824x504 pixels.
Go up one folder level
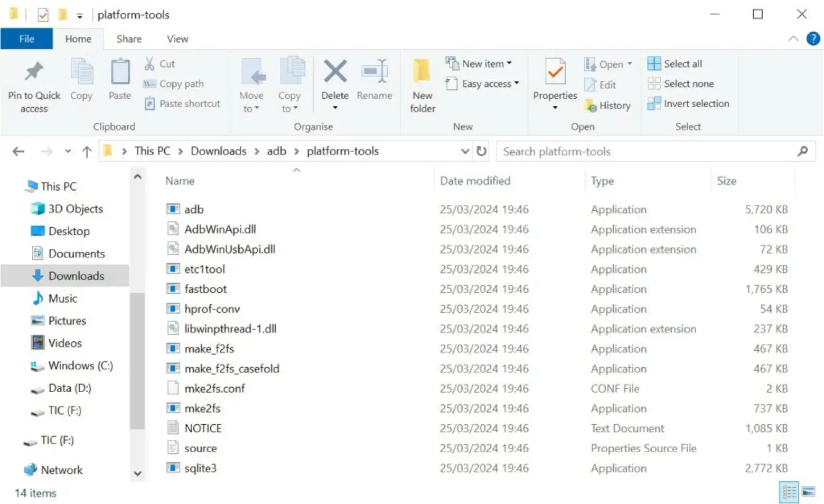87,152
